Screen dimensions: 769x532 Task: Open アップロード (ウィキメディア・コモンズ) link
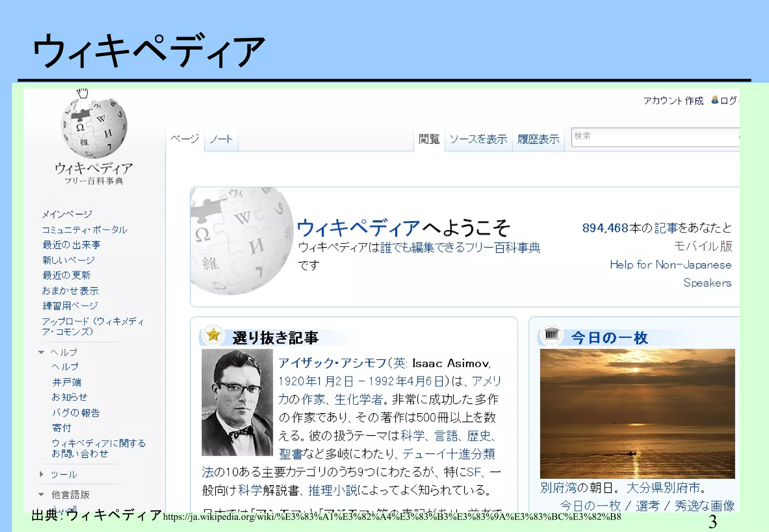(x=93, y=326)
